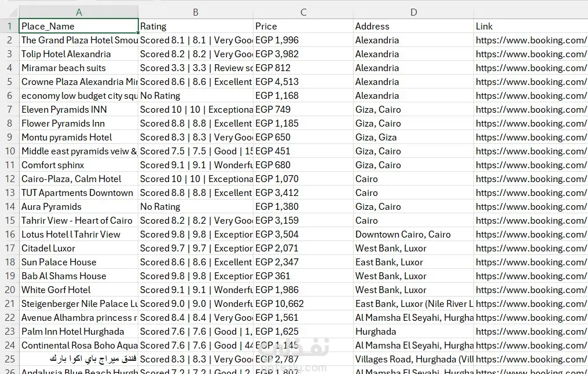The width and height of the screenshot is (588, 374).
Task: Select the White Gorf Hotel cell
Action: tap(79, 290)
